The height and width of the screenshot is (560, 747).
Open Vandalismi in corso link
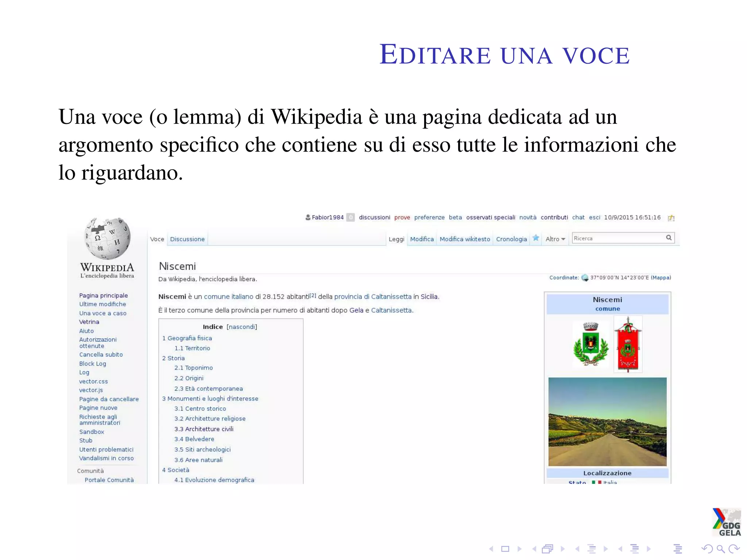pos(106,458)
